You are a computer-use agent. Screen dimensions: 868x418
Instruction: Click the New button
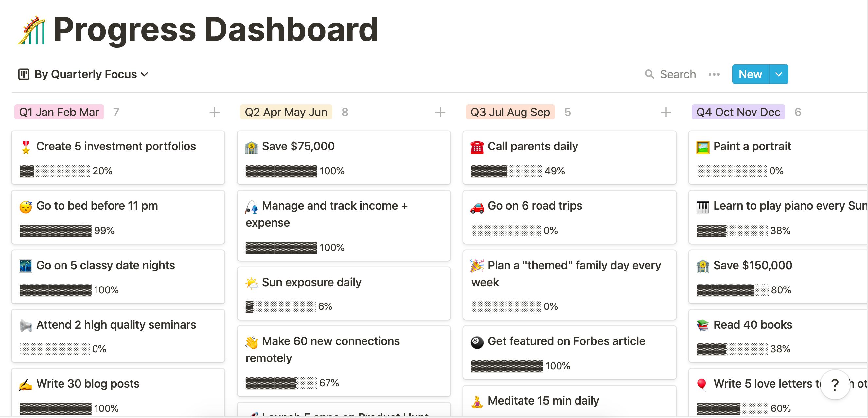(750, 74)
